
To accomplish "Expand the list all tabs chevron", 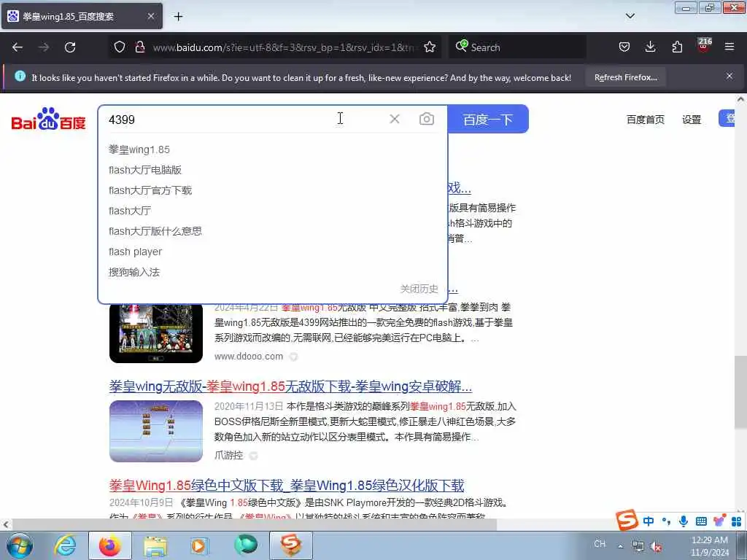I will click(630, 16).
